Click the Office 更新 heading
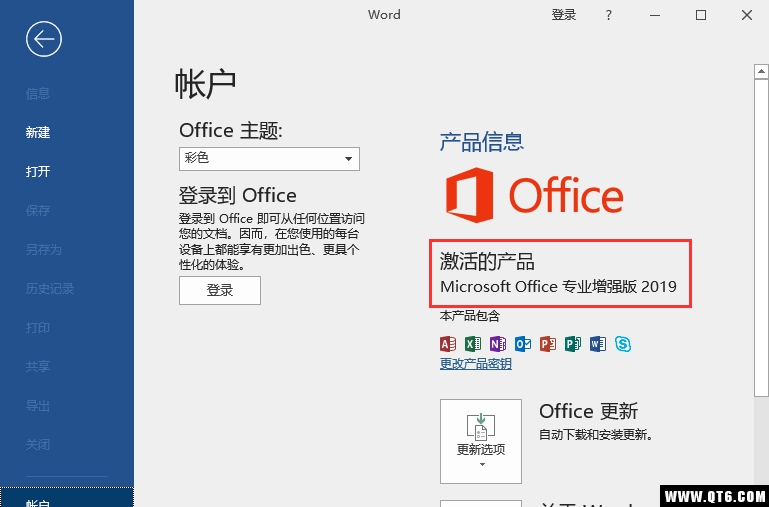Viewport: 769px width, 507px height. pyautogui.click(x=589, y=411)
